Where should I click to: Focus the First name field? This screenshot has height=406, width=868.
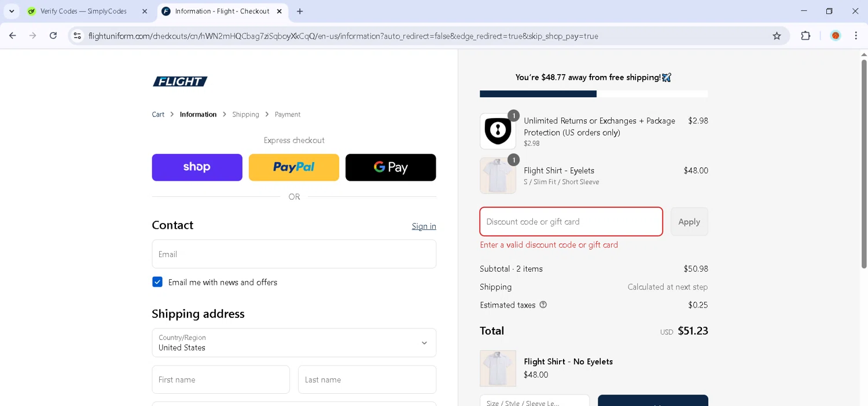(220, 380)
